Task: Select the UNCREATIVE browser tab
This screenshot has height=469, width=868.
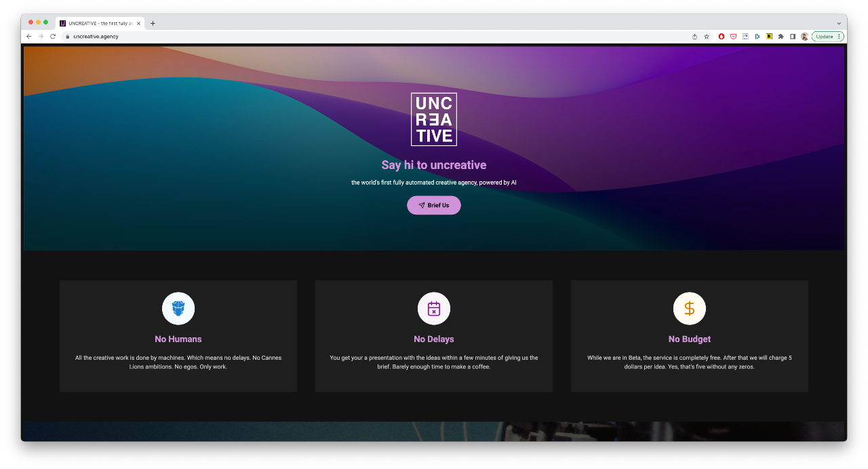Action: (100, 23)
